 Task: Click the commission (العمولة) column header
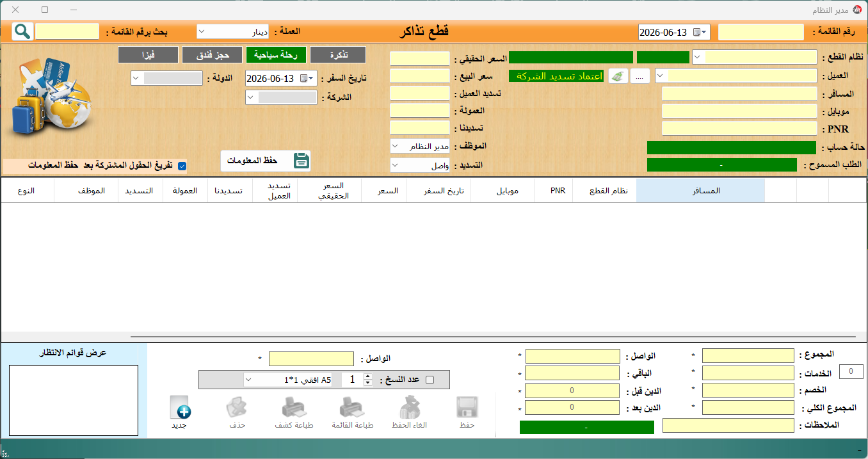185,191
